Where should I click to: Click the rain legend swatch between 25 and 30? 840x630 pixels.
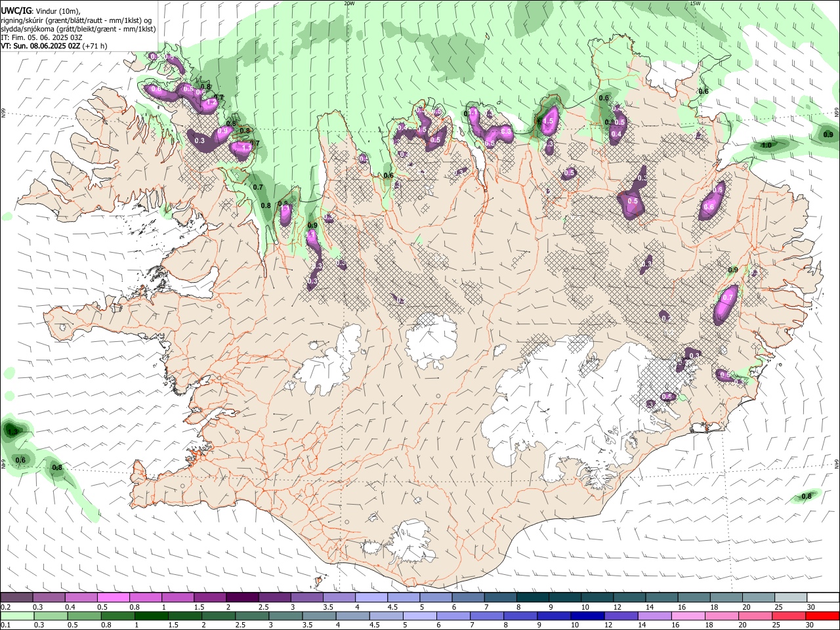pyautogui.click(x=787, y=616)
